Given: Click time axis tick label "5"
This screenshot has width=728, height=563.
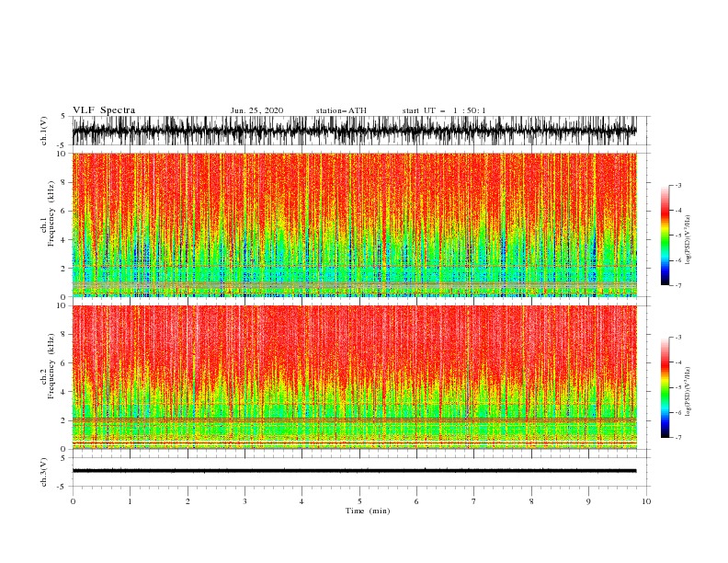Looking at the screenshot, I should tap(359, 501).
